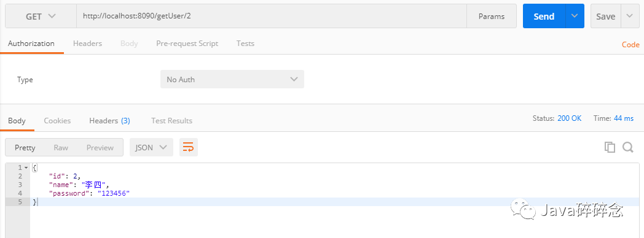Copy response body with the copy icon
This screenshot has width=644, height=238.
coord(610,147)
